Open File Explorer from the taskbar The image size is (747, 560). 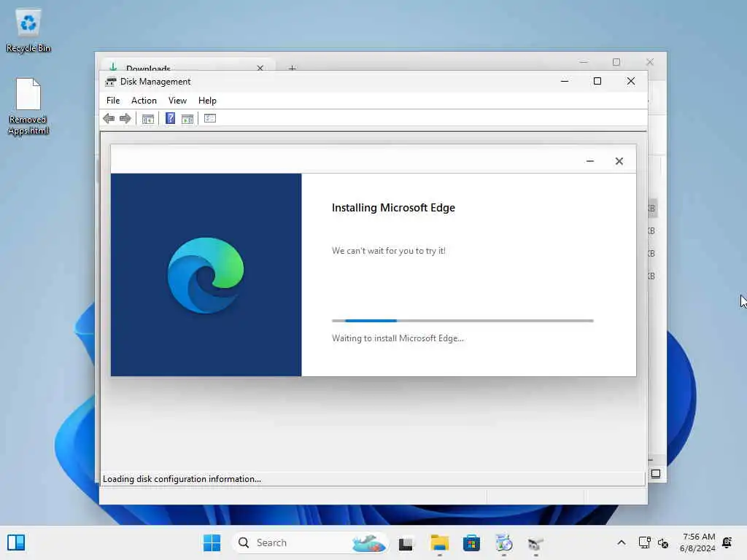click(439, 542)
